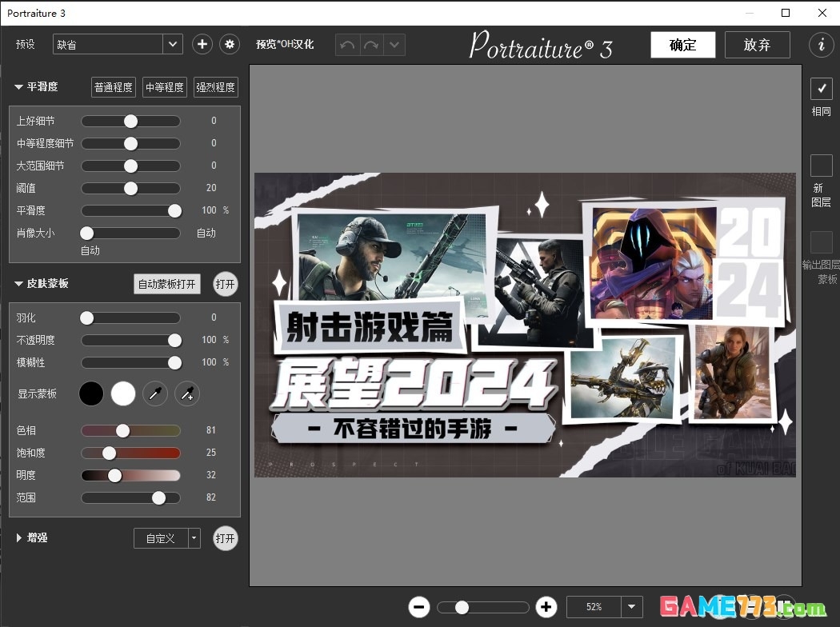Select the 中等程度 smoothing preset
840x627 pixels.
tap(164, 87)
